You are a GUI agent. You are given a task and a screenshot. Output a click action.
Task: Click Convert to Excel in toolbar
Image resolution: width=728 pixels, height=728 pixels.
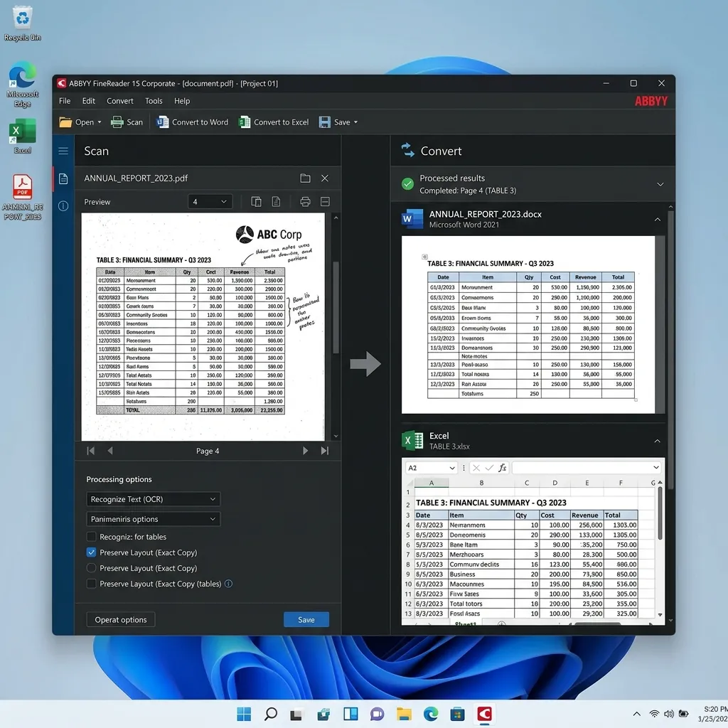pyautogui.click(x=274, y=122)
